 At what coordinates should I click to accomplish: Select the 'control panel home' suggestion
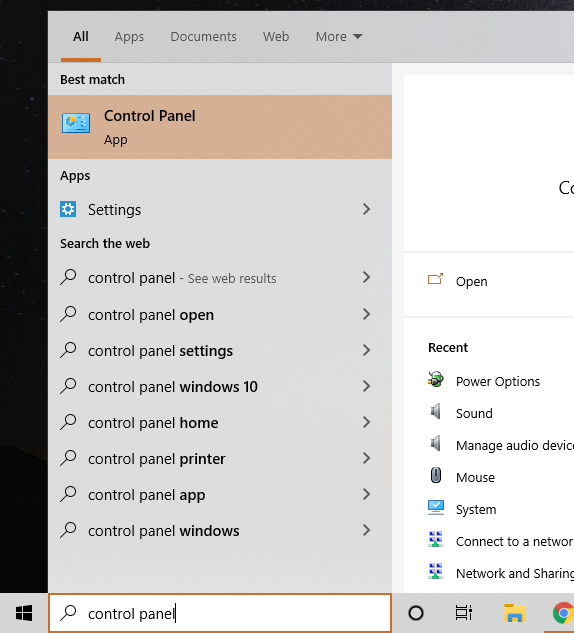click(153, 423)
